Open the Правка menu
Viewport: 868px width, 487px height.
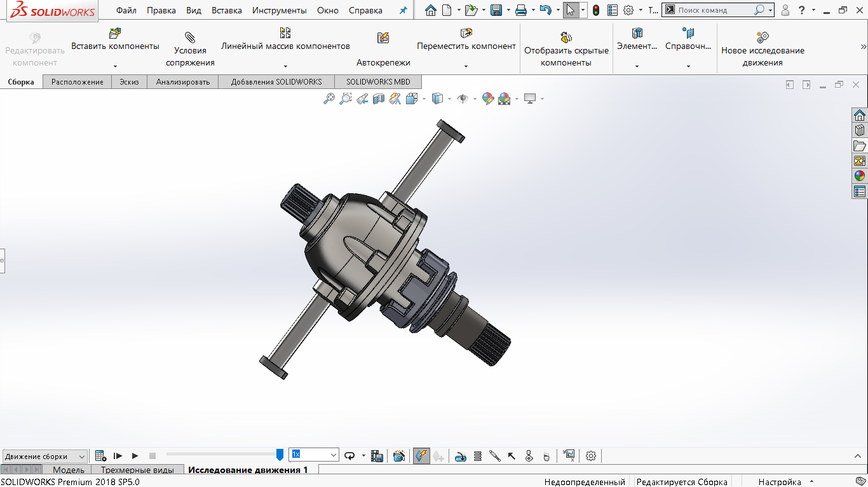tap(161, 10)
